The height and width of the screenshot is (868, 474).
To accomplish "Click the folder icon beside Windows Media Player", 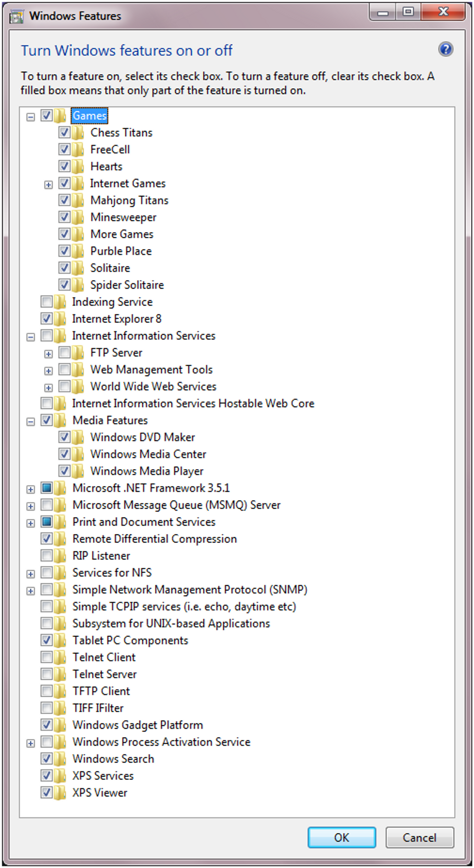I will click(78, 471).
